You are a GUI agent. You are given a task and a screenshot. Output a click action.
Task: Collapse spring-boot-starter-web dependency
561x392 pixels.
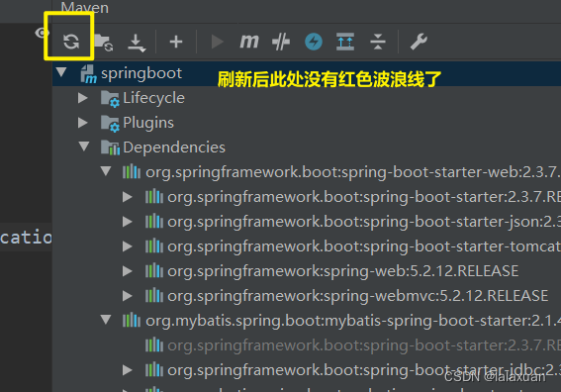pyautogui.click(x=106, y=171)
